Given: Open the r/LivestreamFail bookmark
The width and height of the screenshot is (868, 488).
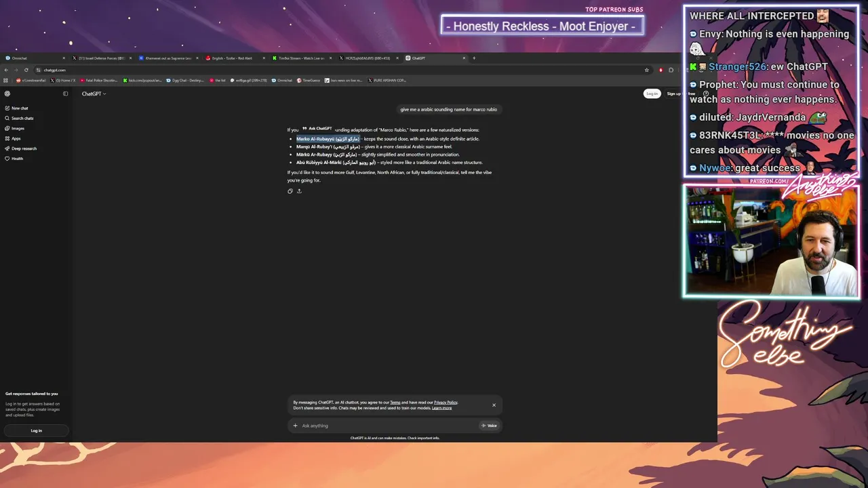Looking at the screenshot, I should click(31, 81).
